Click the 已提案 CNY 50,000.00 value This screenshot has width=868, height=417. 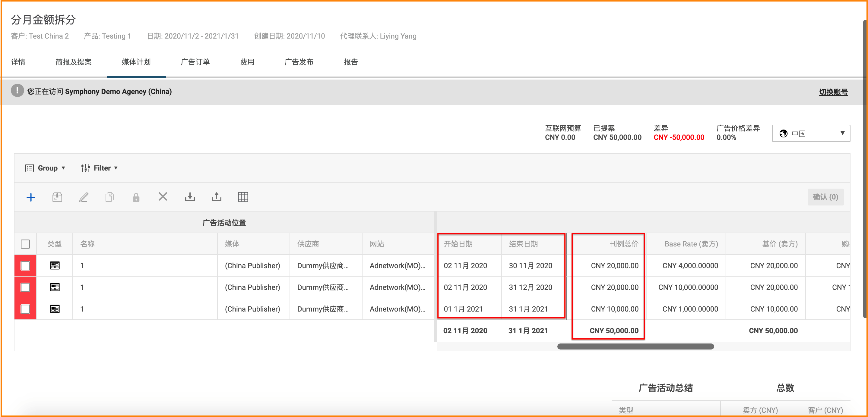coord(617,137)
